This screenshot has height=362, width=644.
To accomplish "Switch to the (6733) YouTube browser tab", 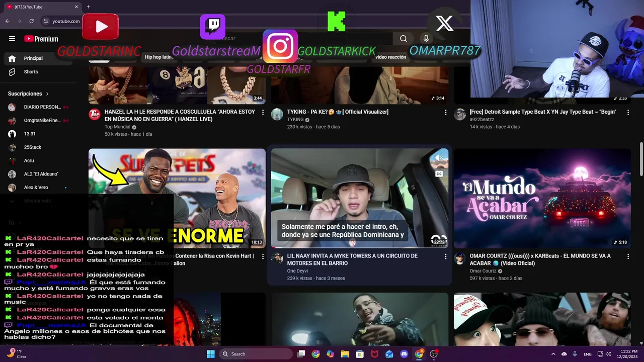I will [41, 7].
